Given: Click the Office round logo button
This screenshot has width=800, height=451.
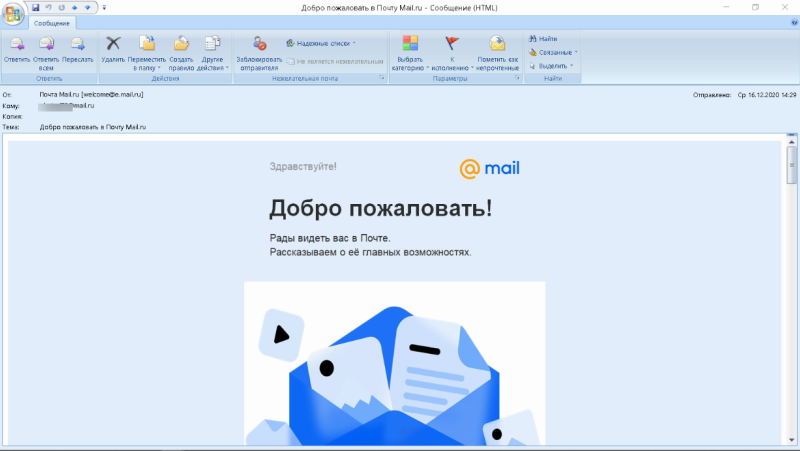Looking at the screenshot, I should pyautogui.click(x=13, y=13).
